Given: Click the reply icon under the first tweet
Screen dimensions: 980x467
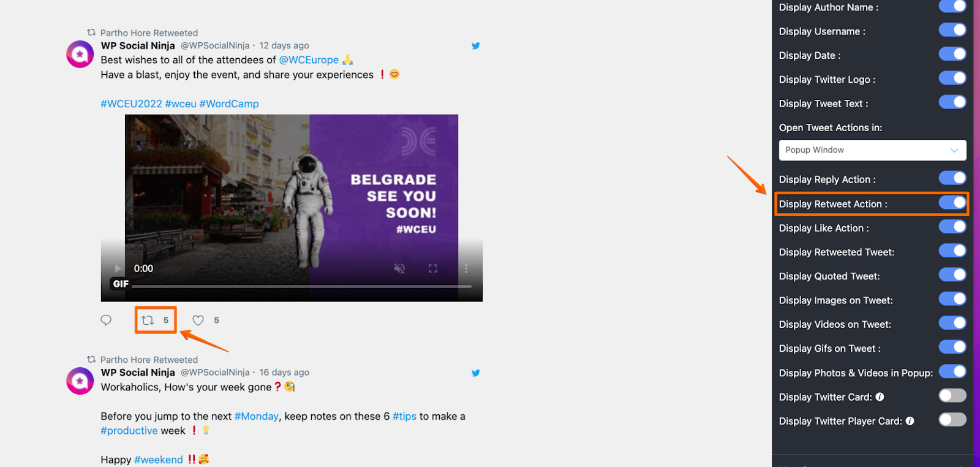Looking at the screenshot, I should [x=106, y=320].
